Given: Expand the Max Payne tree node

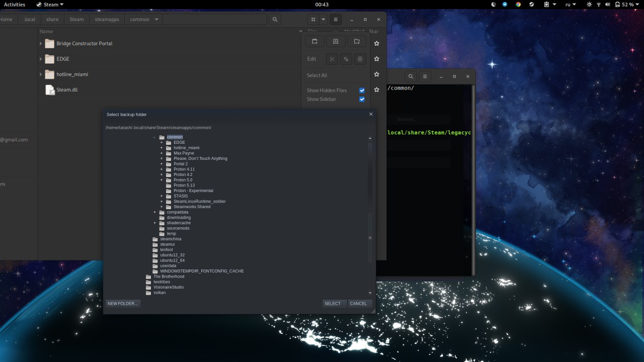Looking at the screenshot, I should tap(162, 153).
